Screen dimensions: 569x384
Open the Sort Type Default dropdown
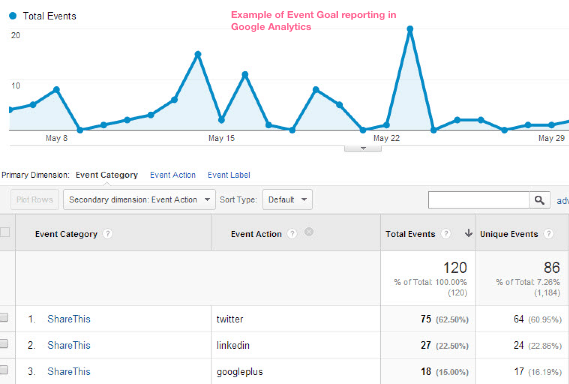tap(287, 200)
